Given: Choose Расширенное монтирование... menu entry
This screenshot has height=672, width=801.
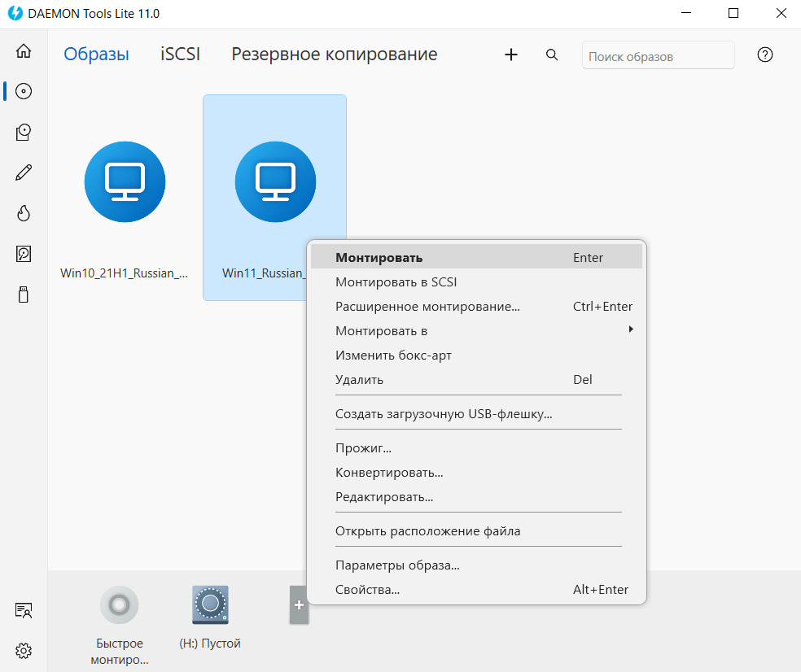Looking at the screenshot, I should point(476,307).
